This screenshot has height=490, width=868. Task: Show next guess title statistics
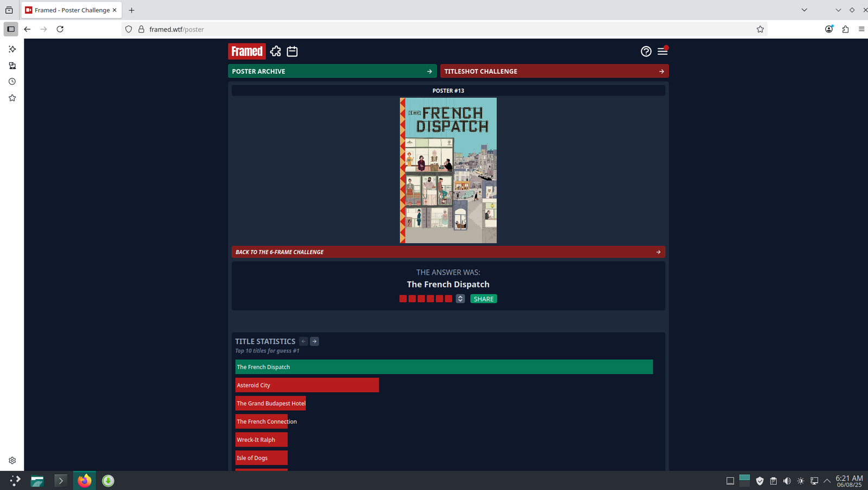click(x=314, y=341)
